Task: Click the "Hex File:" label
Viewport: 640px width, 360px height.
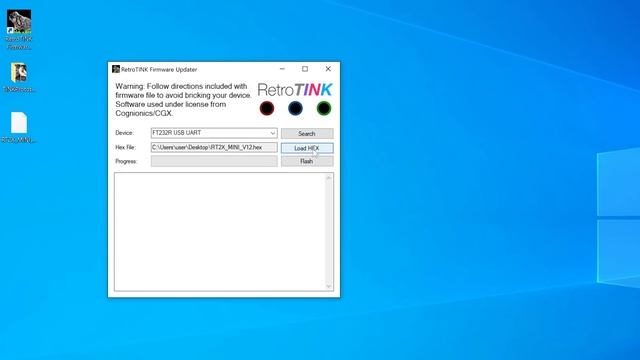Action: 125,147
